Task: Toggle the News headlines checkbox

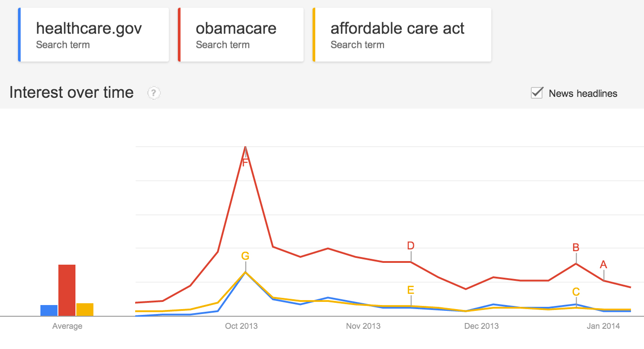Action: pos(537,93)
